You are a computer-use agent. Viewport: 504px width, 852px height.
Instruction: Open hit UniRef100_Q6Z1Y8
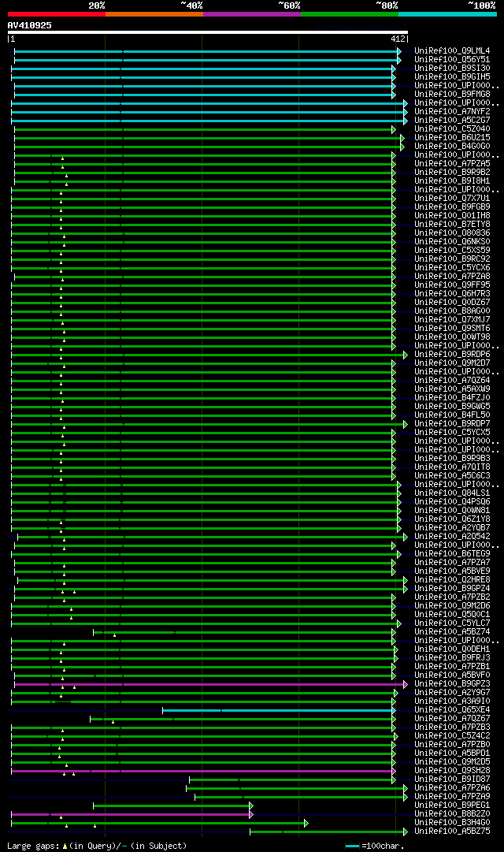(x=452, y=519)
